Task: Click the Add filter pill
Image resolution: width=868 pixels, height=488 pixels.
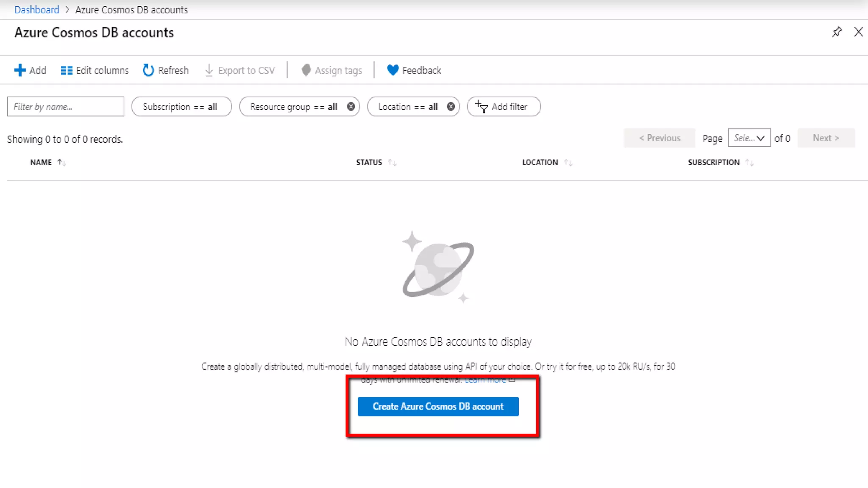Action: (504, 107)
